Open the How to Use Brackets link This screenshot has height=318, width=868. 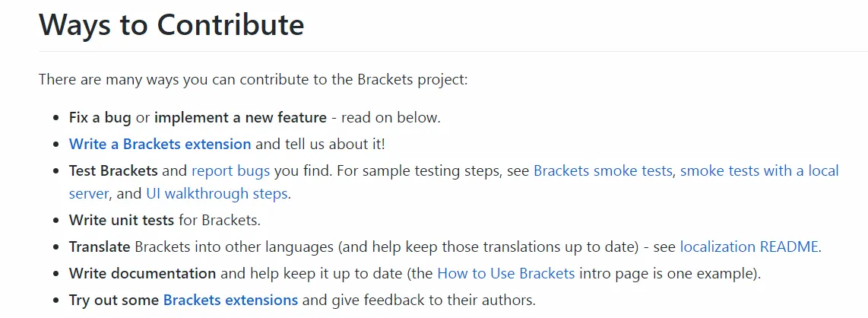click(x=506, y=273)
